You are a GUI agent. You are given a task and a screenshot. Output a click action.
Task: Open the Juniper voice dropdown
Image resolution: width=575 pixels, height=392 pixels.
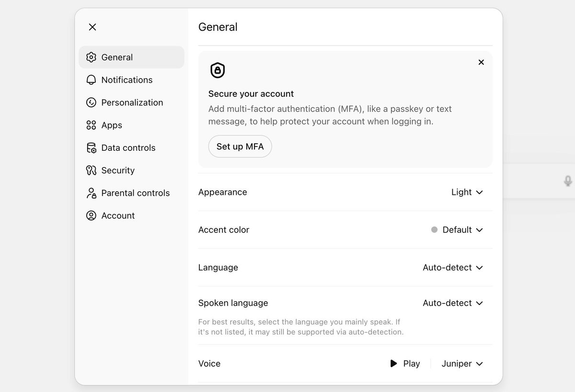point(462,364)
